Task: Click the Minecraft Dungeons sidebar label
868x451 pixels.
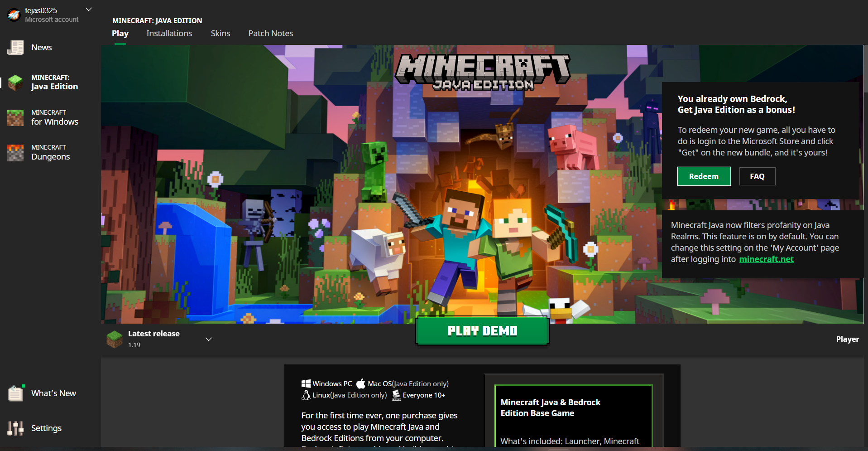Action: (51, 152)
